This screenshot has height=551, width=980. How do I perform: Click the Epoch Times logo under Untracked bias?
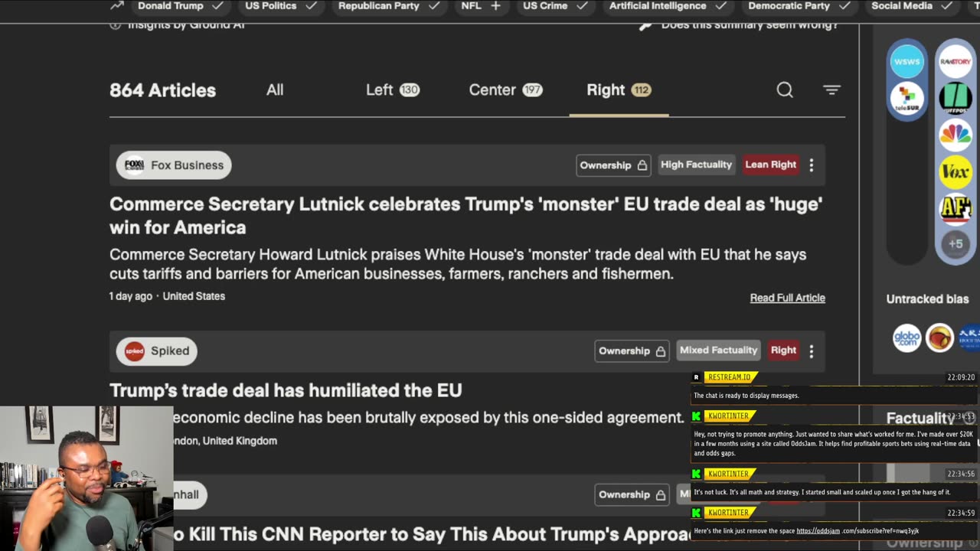(x=969, y=337)
